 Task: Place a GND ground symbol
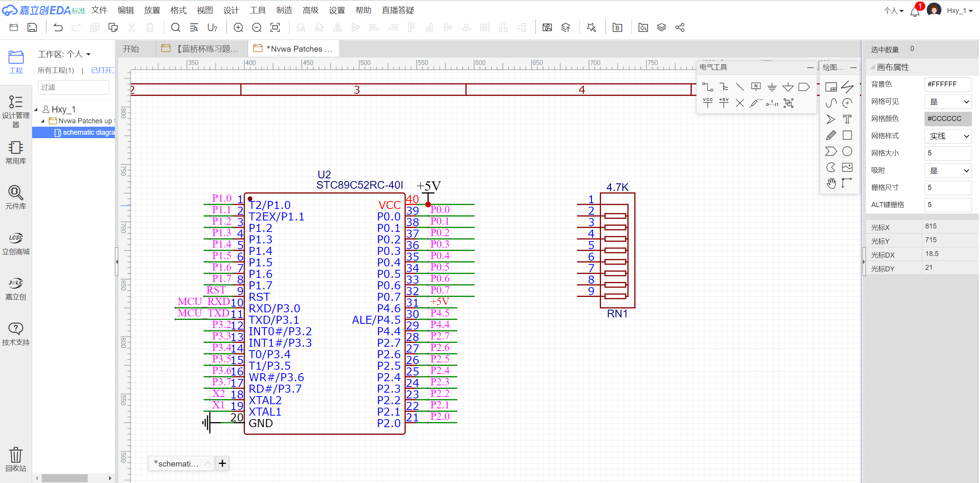(x=772, y=87)
